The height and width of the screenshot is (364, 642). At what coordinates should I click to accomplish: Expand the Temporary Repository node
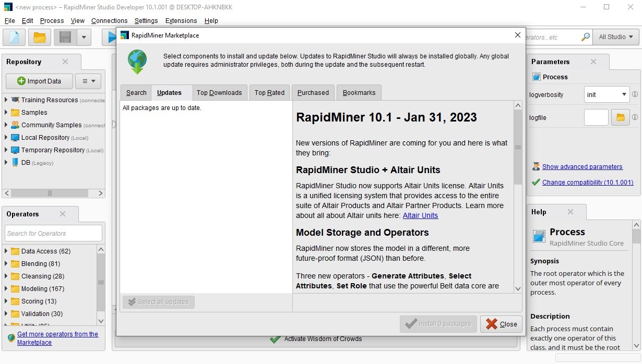click(x=6, y=150)
